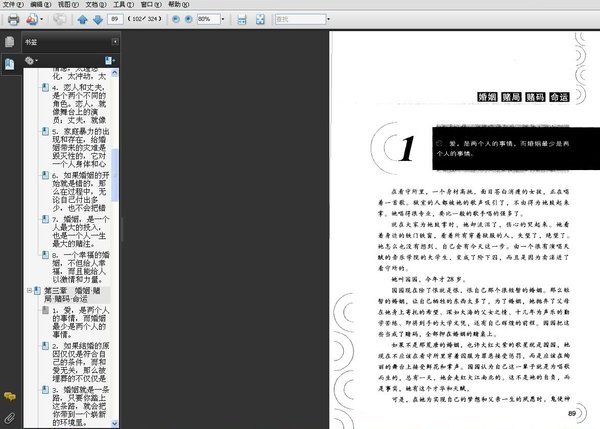Select bookmark 8. 一个幸福的婚姻

(x=81, y=267)
